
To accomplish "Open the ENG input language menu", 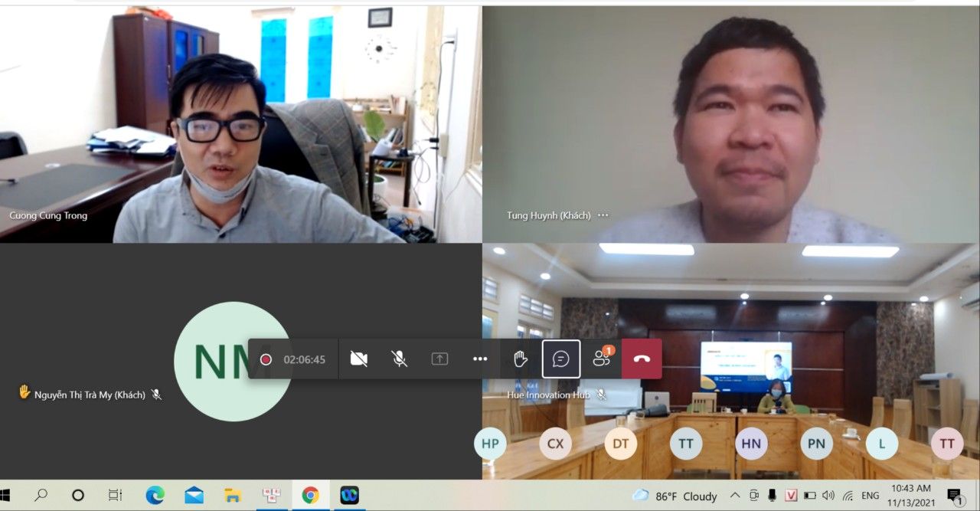I will pos(870,496).
